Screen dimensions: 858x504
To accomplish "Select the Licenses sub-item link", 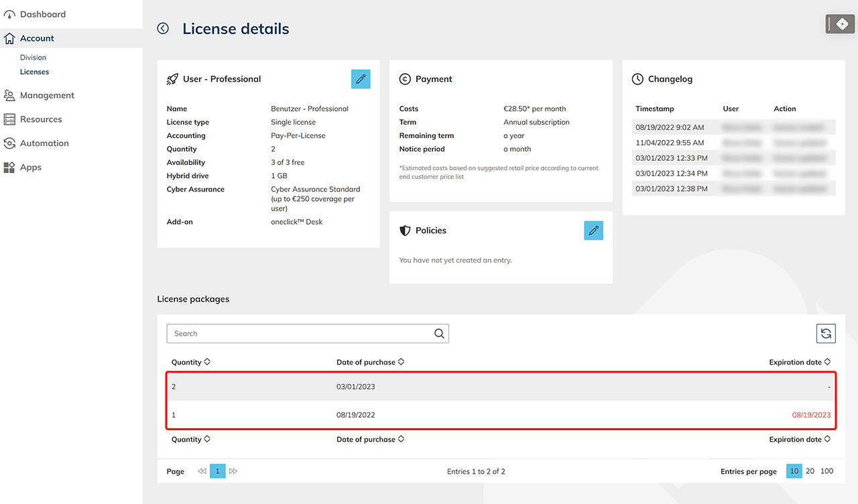I will (x=34, y=72).
